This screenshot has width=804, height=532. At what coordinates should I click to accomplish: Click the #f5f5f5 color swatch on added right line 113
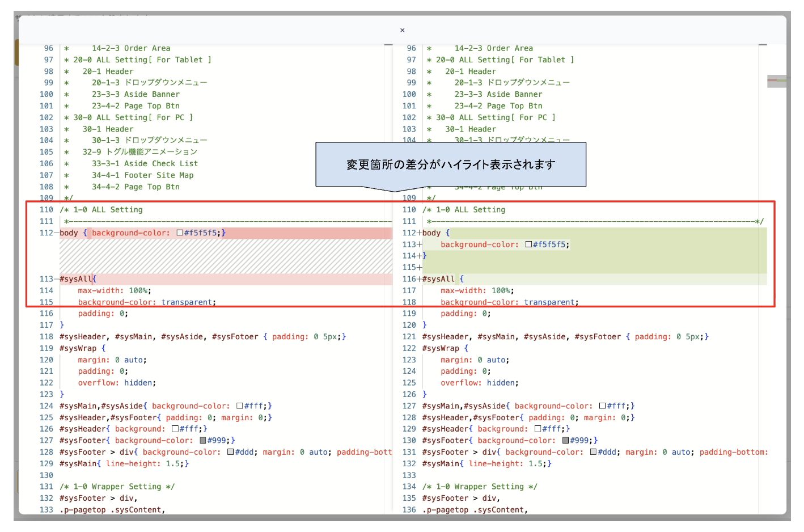pos(528,244)
